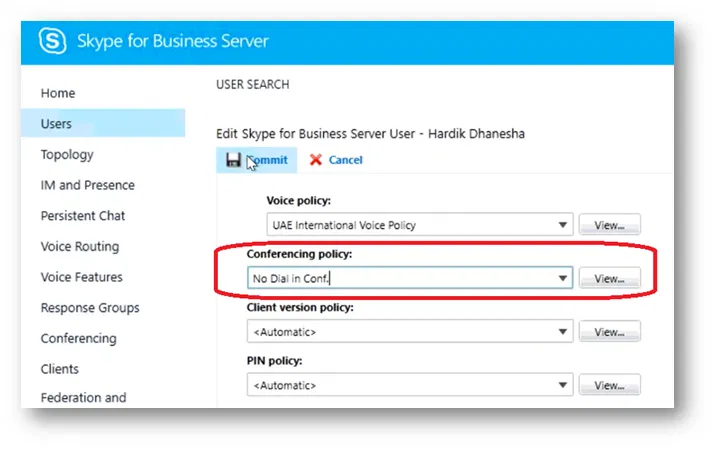Click the red X Cancel icon

316,160
